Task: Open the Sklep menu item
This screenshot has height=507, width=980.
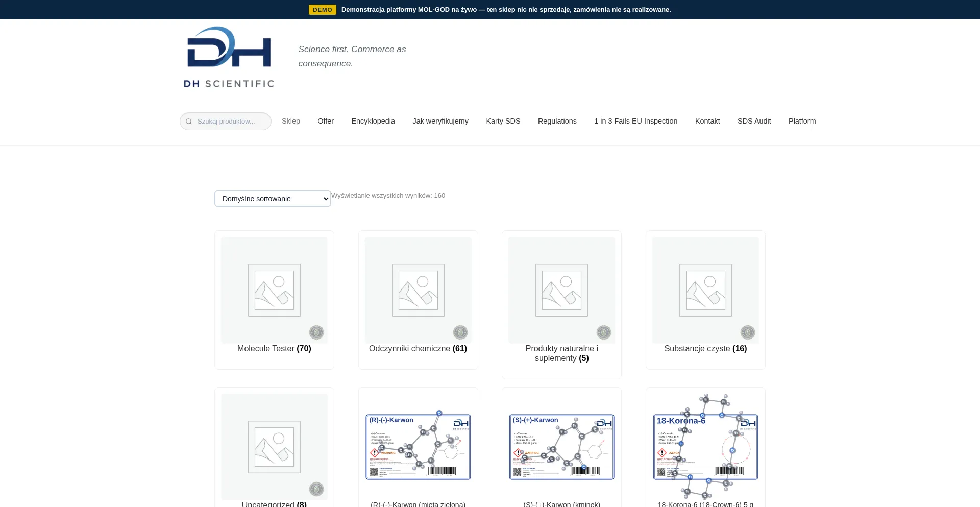Action: coord(291,121)
